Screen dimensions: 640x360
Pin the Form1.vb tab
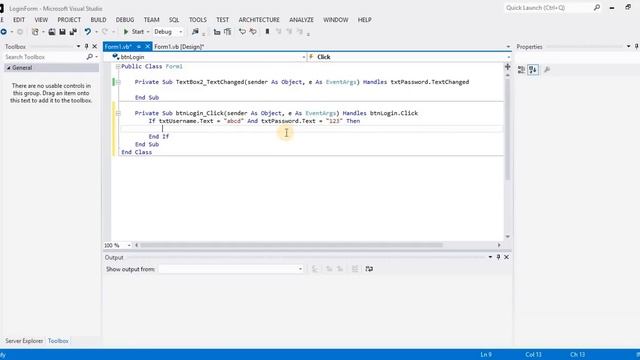[x=139, y=47]
